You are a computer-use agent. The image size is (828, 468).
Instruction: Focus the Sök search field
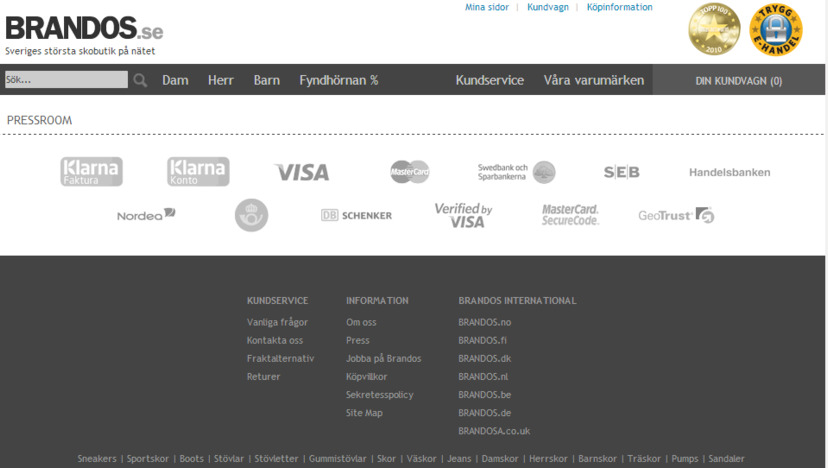[66, 80]
